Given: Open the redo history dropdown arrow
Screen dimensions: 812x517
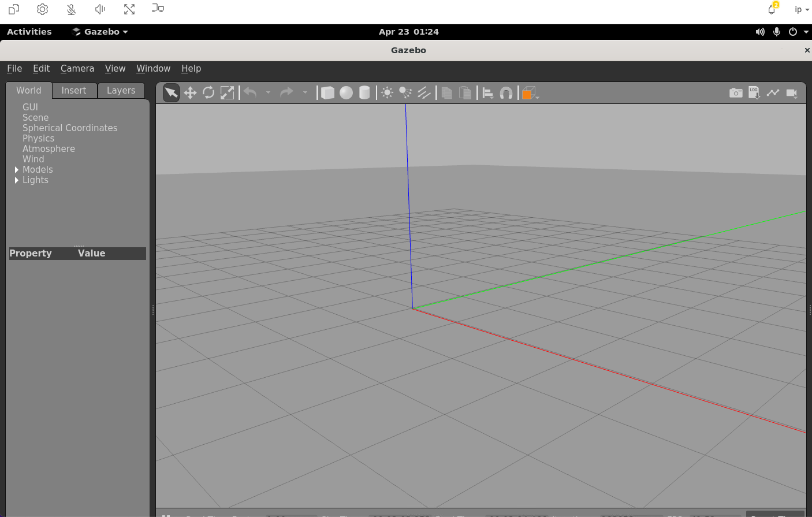Looking at the screenshot, I should point(305,92).
